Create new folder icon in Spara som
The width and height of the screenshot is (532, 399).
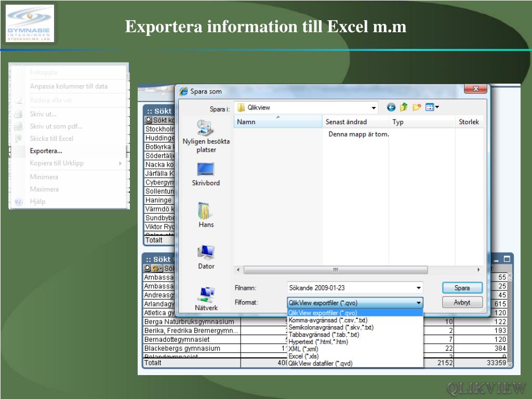click(x=417, y=108)
